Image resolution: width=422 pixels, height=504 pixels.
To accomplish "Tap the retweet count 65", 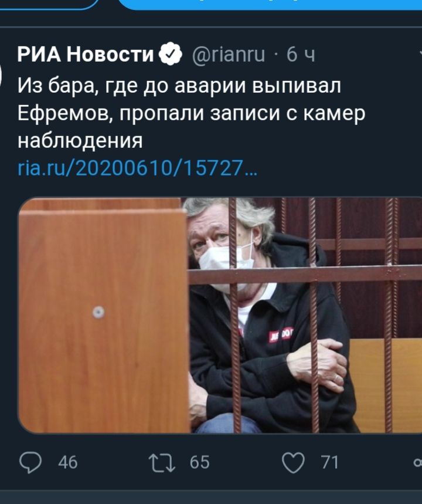I will tap(199, 462).
